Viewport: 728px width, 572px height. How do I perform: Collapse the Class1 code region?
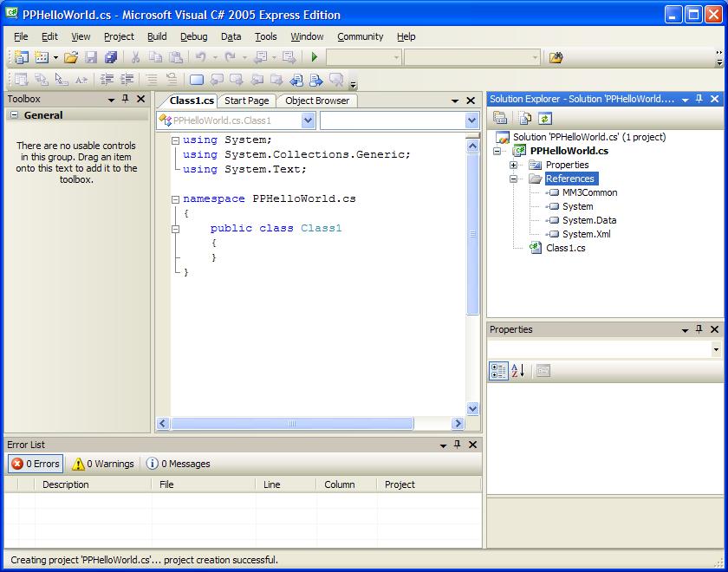(x=175, y=229)
